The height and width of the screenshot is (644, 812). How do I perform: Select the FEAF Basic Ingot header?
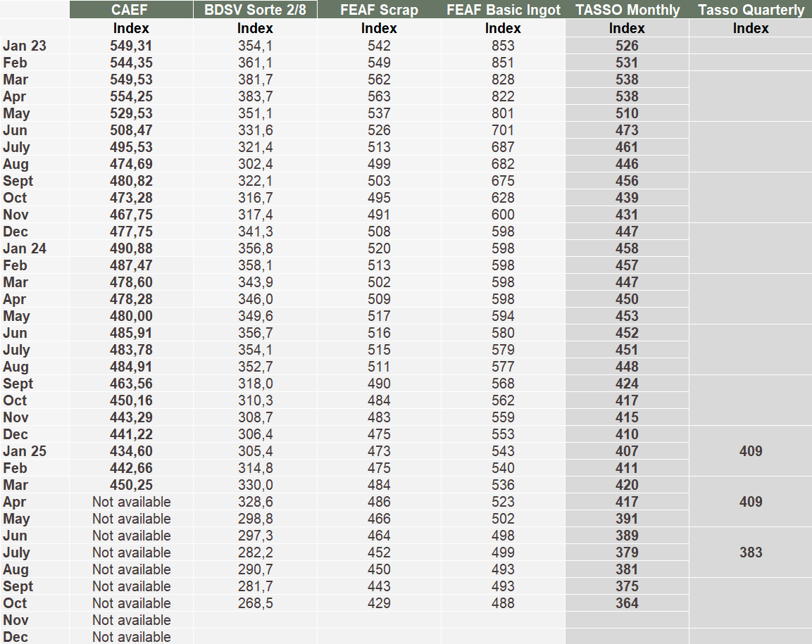click(x=504, y=10)
